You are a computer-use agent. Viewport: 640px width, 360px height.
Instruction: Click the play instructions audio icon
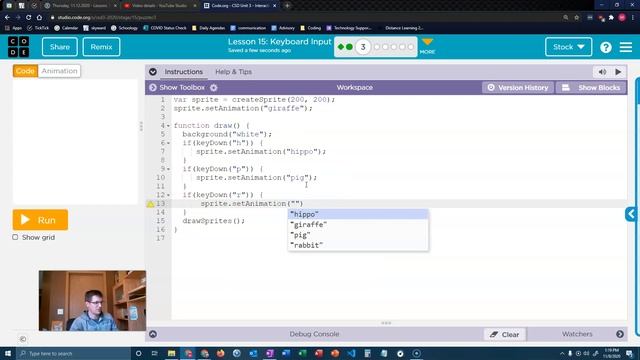(x=618, y=72)
